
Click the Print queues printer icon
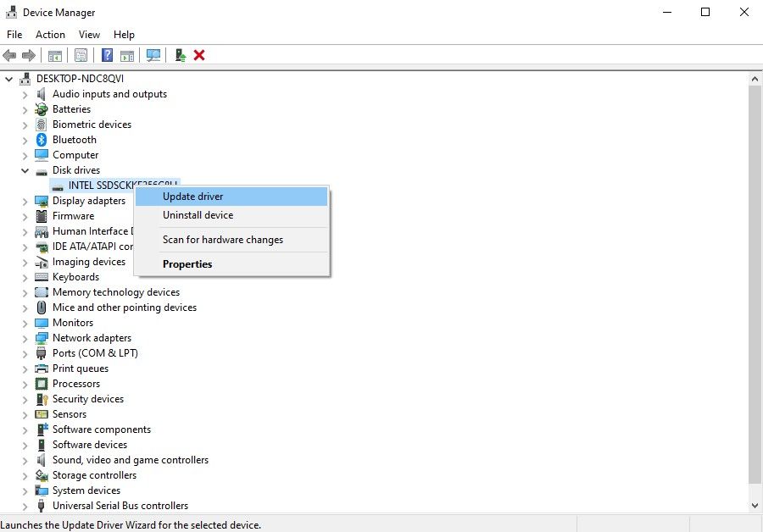42,369
